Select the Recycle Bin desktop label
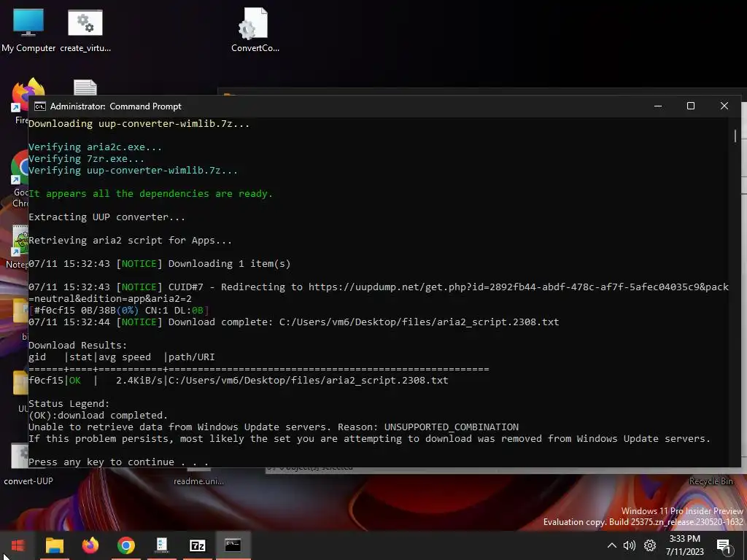 (x=711, y=481)
